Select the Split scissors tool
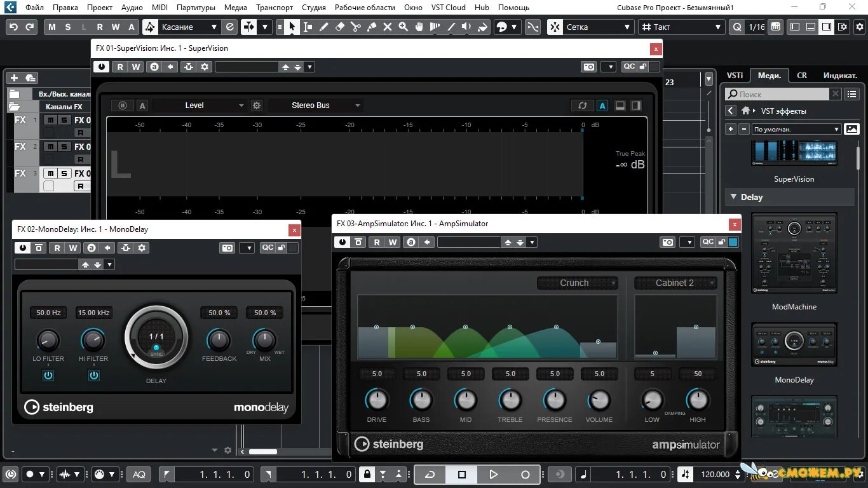The image size is (868, 488). [x=355, y=27]
